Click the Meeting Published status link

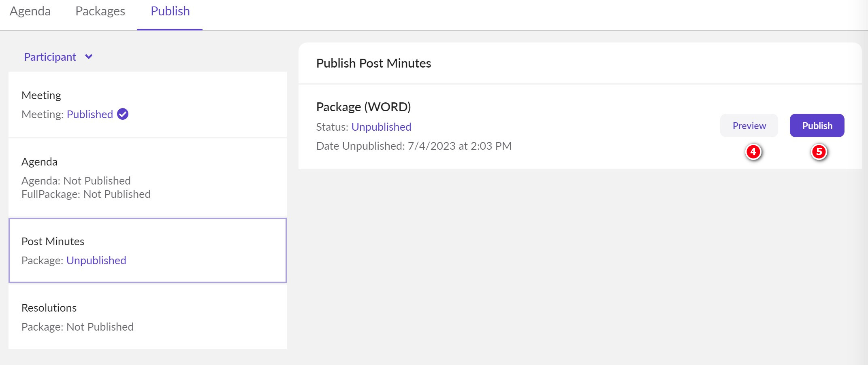point(90,115)
